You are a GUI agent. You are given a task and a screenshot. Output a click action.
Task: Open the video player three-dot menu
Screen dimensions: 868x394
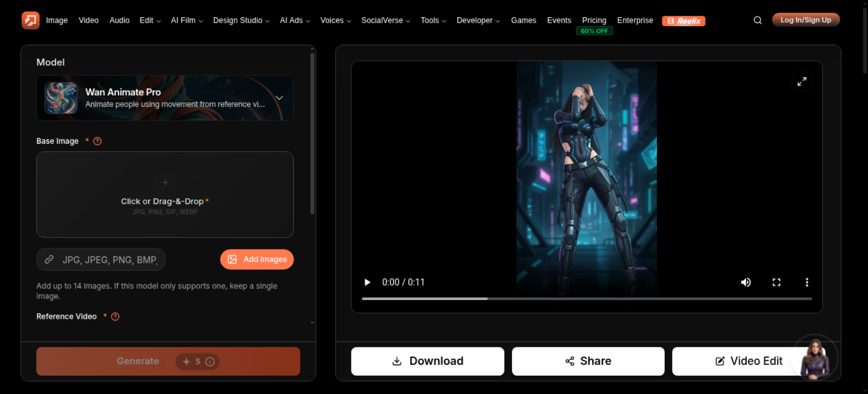[x=807, y=282]
